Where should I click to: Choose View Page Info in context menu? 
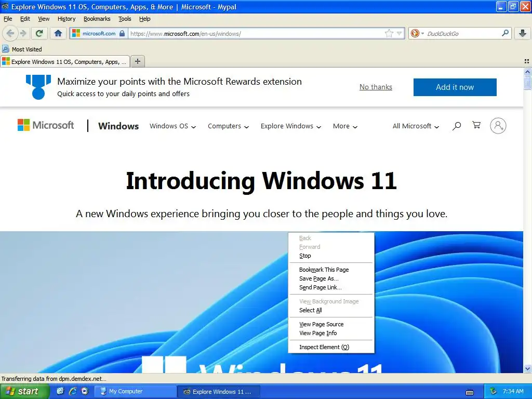click(x=331, y=333)
